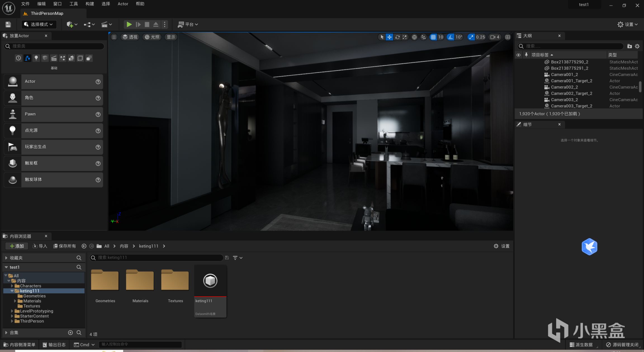Click the green Play button

(129, 25)
